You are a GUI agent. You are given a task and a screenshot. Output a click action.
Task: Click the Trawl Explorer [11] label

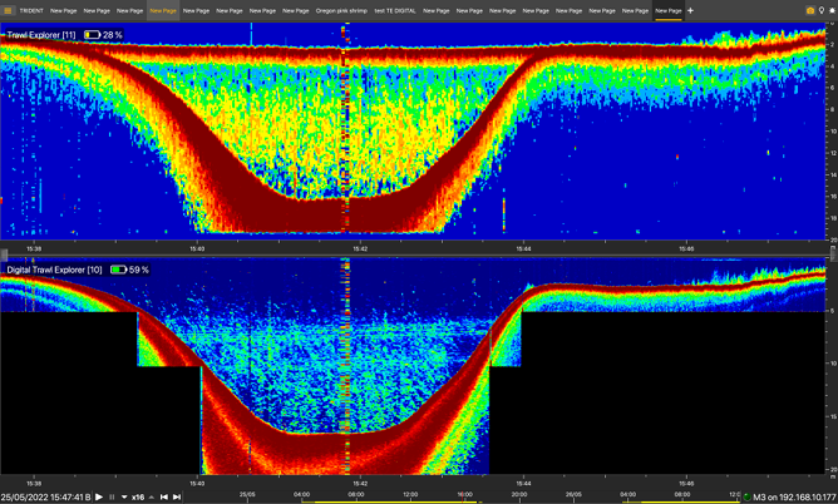[x=41, y=35]
